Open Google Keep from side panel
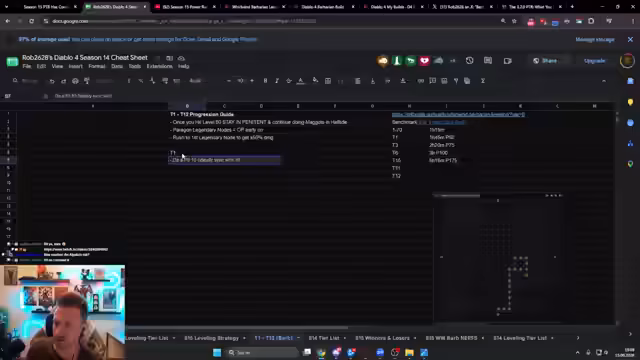Image resolution: width=640 pixels, height=360 pixels. (630, 102)
